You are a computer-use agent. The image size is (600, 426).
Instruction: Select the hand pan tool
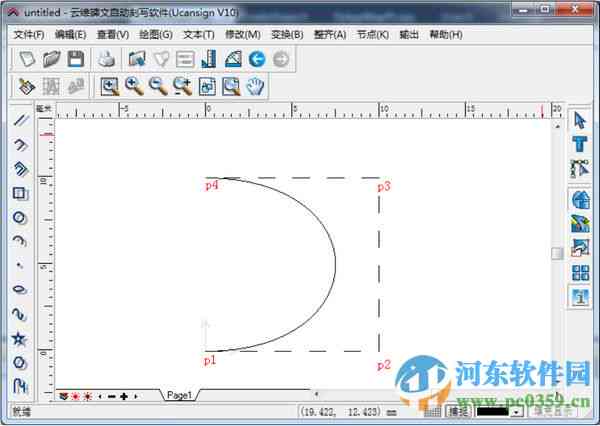click(x=255, y=87)
